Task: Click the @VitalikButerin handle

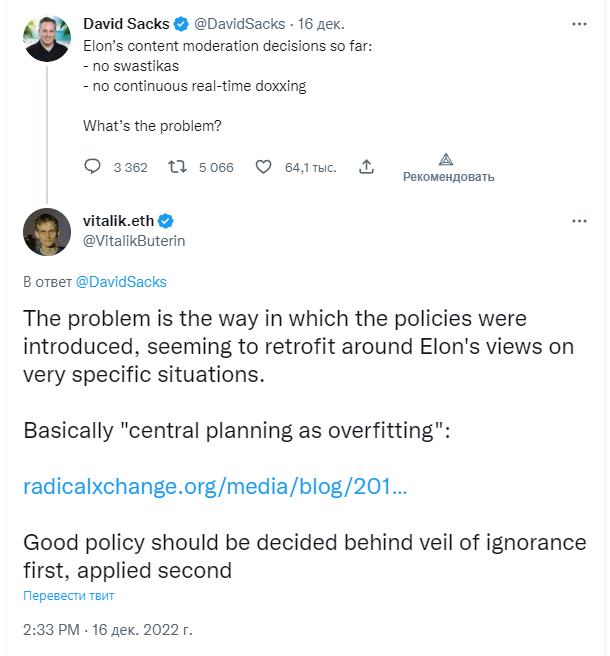Action: point(134,241)
